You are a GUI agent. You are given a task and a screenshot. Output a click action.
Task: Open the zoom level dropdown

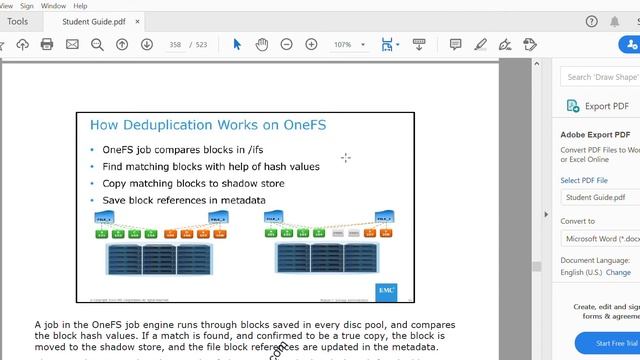point(363,44)
